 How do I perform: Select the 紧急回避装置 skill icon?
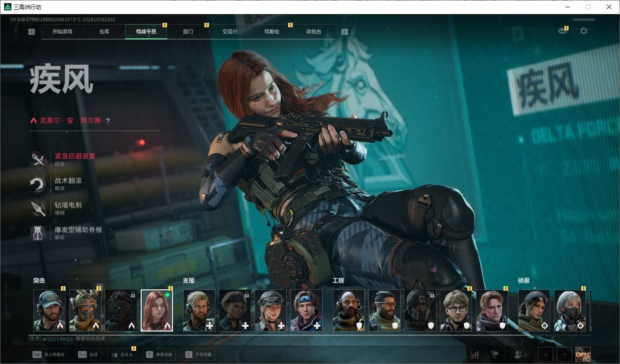[37, 159]
